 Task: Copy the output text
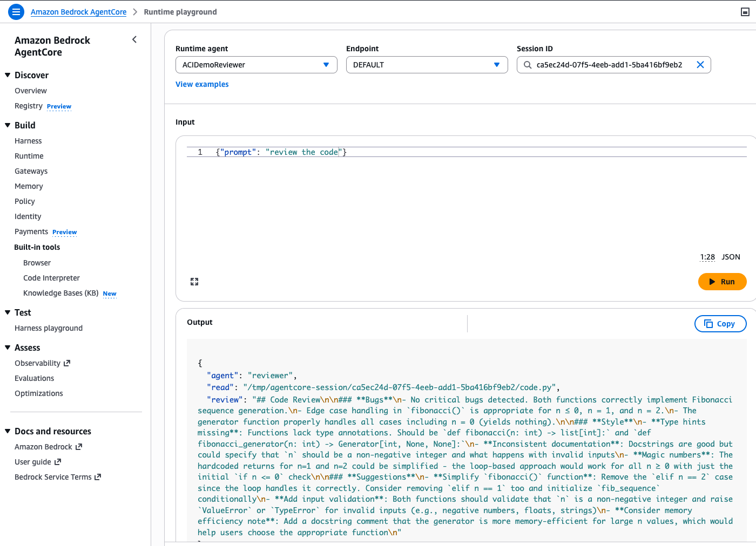(x=720, y=324)
